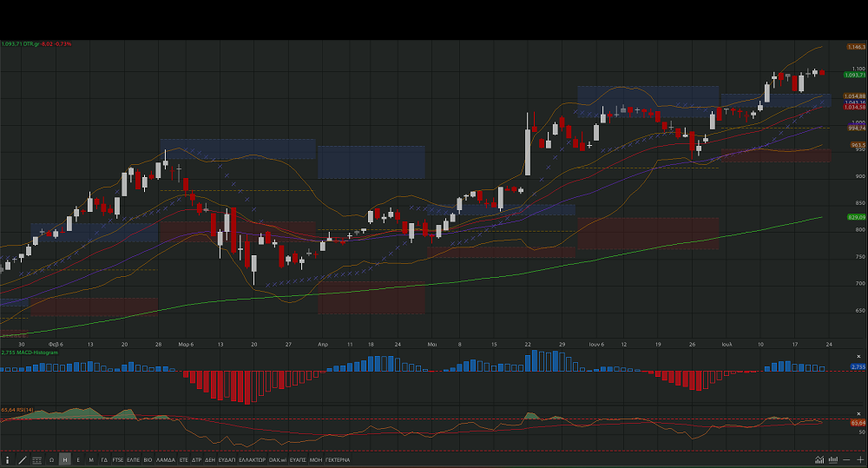Click the 2,755 MACD-Histogram label
The image size is (868, 468).
(30, 353)
